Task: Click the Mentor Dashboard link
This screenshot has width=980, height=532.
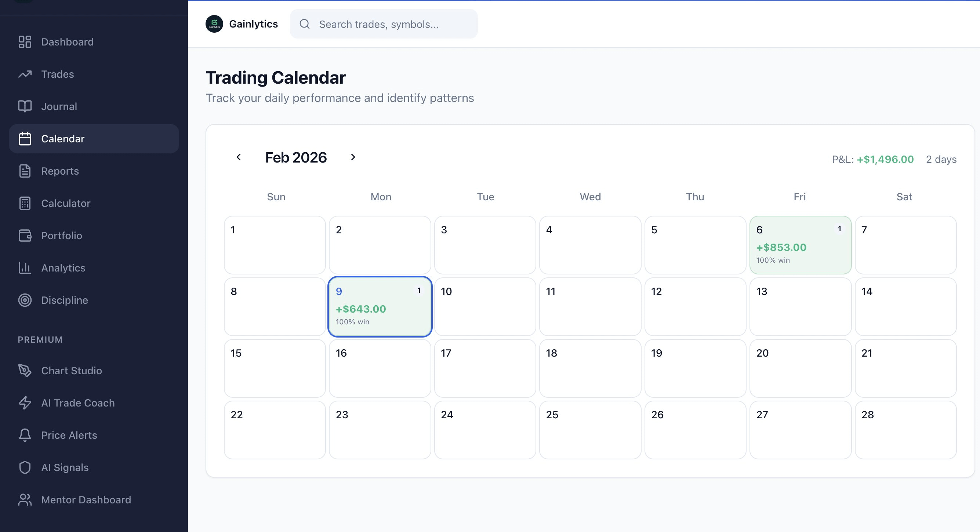Action: pos(86,500)
